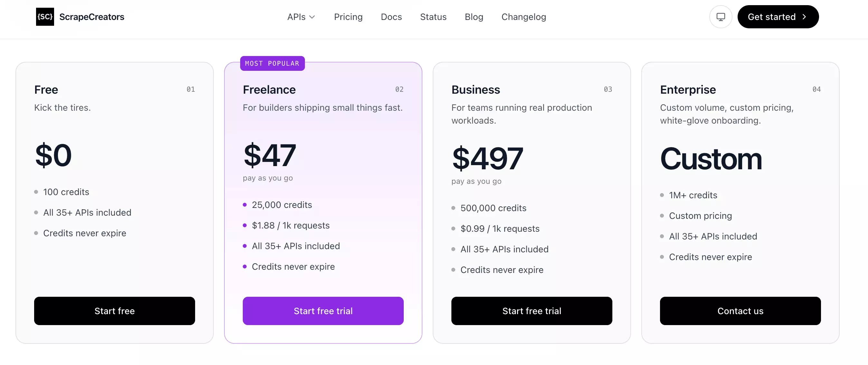Click 'All 35+ APIs included' in Free plan

pyautogui.click(x=87, y=212)
